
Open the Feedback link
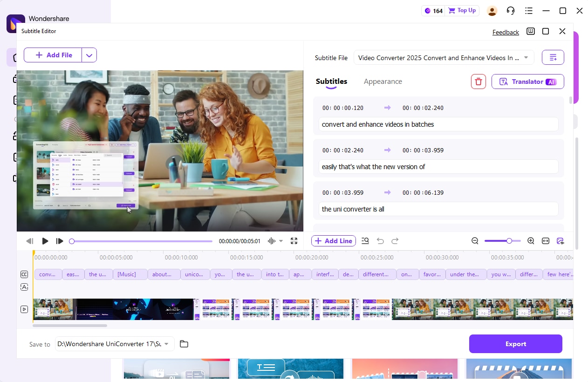[506, 32]
